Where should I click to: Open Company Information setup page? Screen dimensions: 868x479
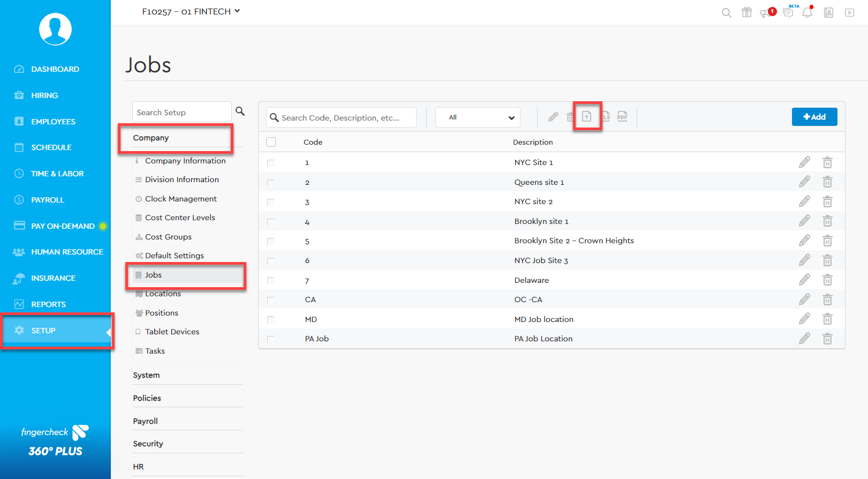coord(185,161)
